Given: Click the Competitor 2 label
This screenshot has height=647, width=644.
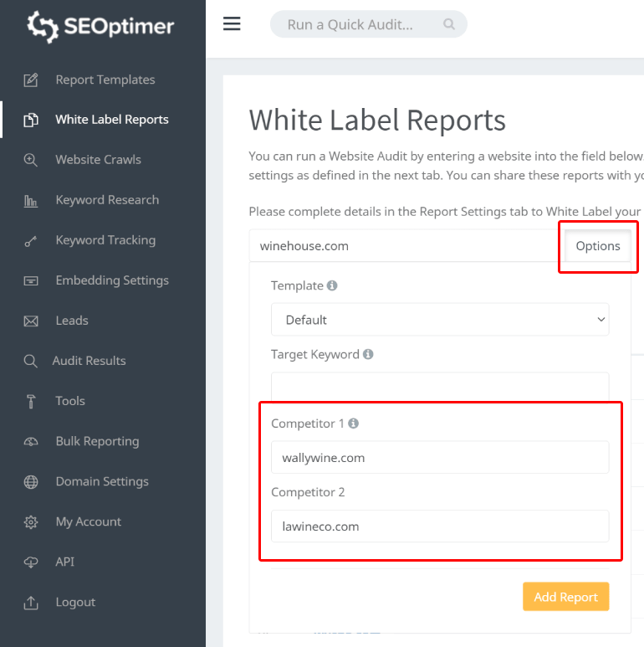Looking at the screenshot, I should click(x=308, y=492).
